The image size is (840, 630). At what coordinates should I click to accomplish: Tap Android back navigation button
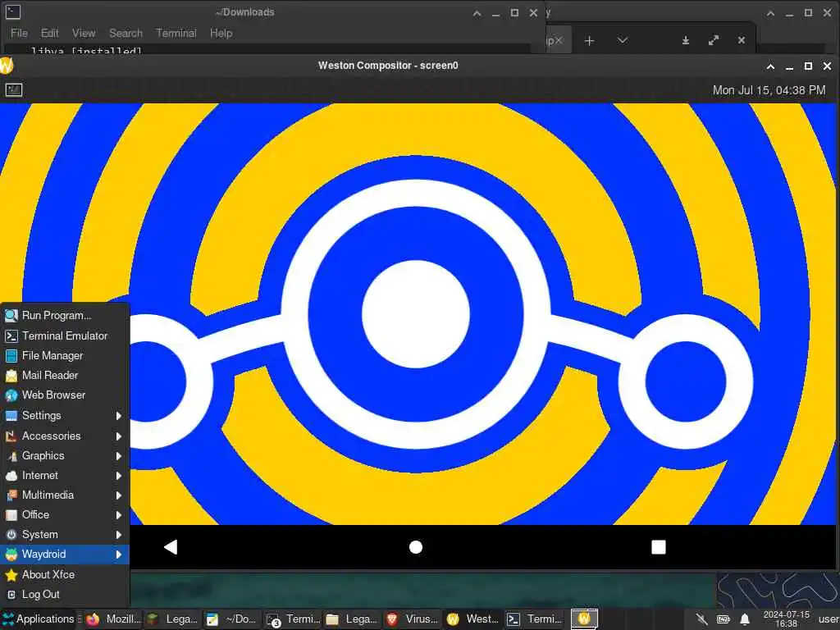tap(171, 547)
